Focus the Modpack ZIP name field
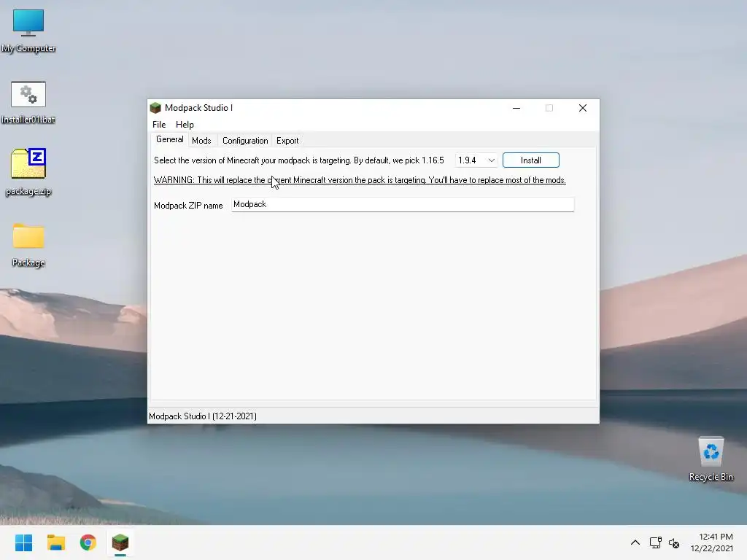Viewport: 747px width, 560px height. [x=403, y=205]
